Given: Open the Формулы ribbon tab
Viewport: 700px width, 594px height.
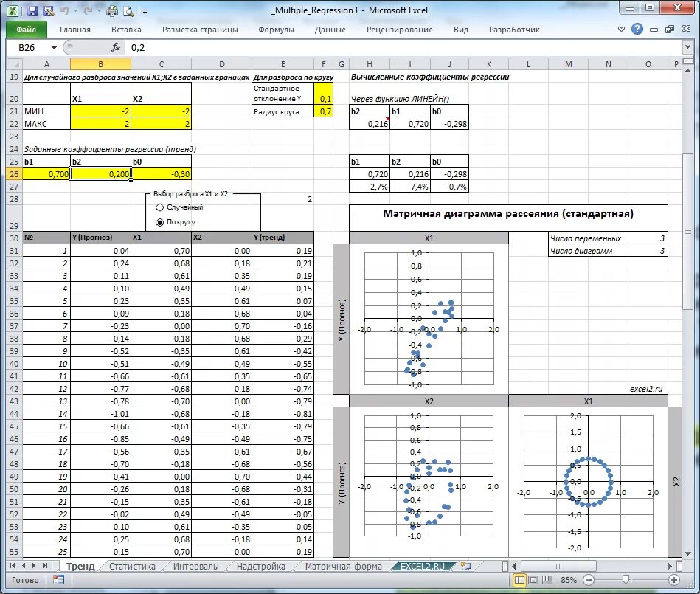Looking at the screenshot, I should [276, 30].
